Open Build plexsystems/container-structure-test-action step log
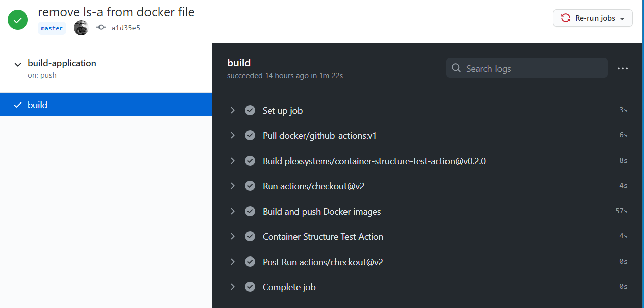 tap(374, 161)
